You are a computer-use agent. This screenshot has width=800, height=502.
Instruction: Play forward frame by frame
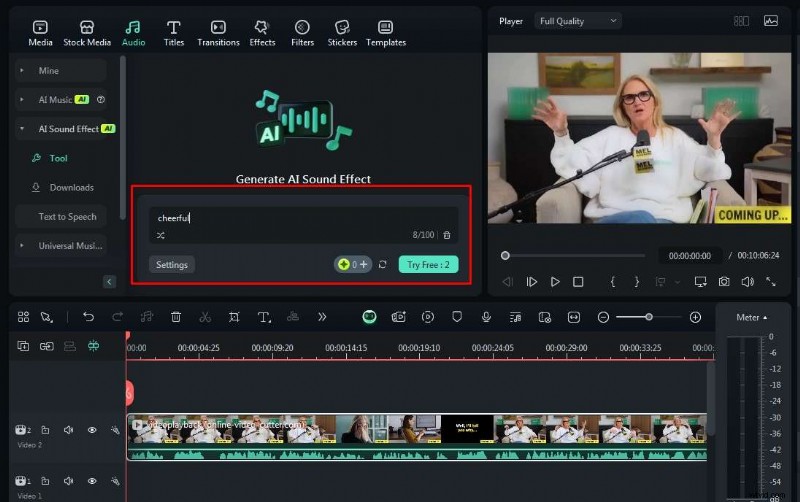(531, 282)
